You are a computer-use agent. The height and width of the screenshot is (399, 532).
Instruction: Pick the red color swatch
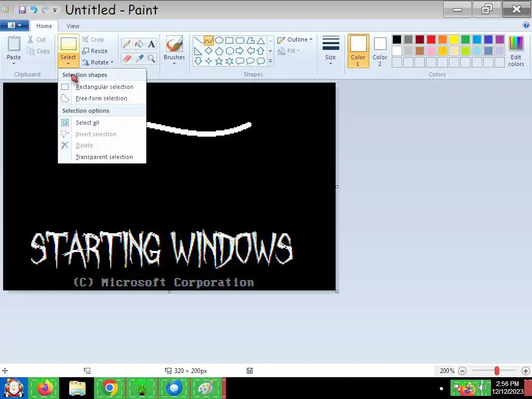431,39
